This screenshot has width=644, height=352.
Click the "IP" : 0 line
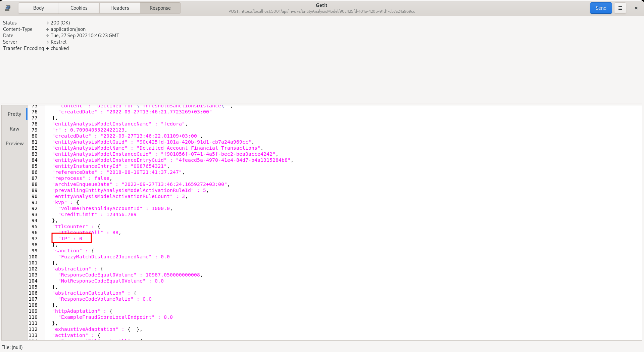pyautogui.click(x=70, y=239)
